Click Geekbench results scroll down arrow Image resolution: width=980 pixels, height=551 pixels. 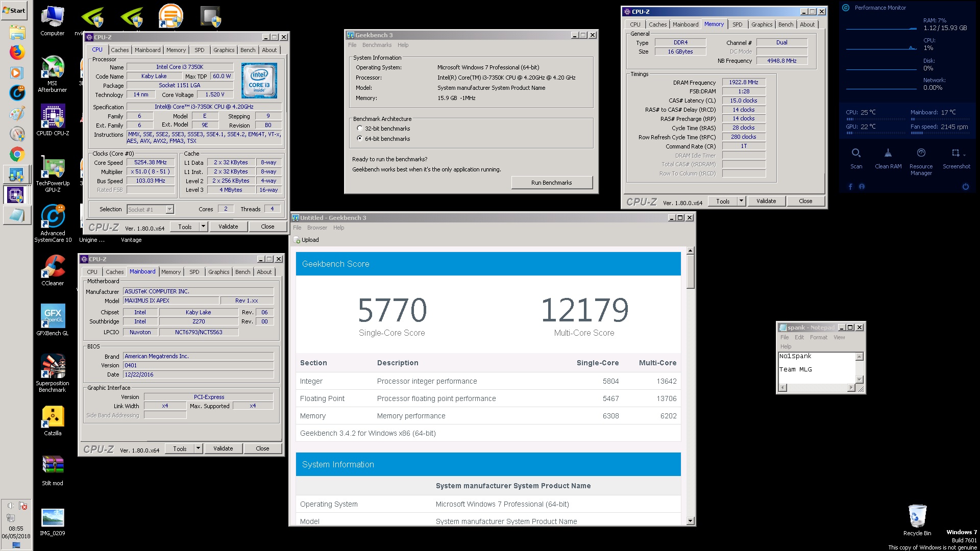click(690, 521)
